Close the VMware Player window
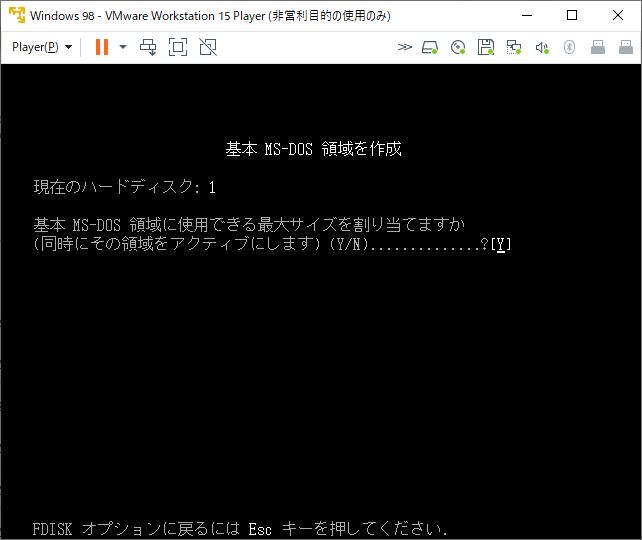 point(618,16)
